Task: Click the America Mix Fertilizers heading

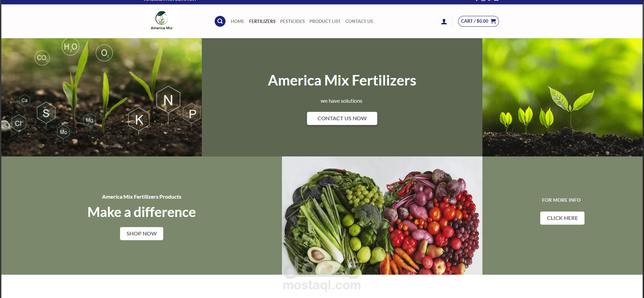Action: tap(342, 80)
